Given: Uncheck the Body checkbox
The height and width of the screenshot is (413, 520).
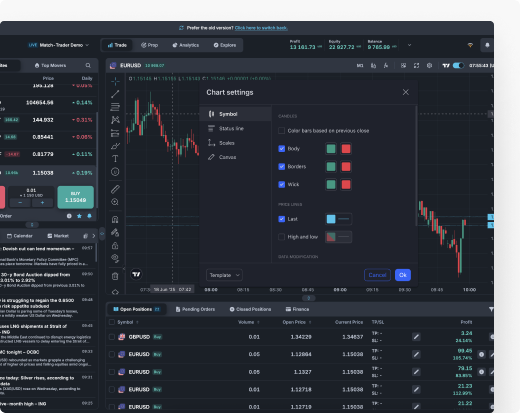Looking at the screenshot, I should 282,149.
